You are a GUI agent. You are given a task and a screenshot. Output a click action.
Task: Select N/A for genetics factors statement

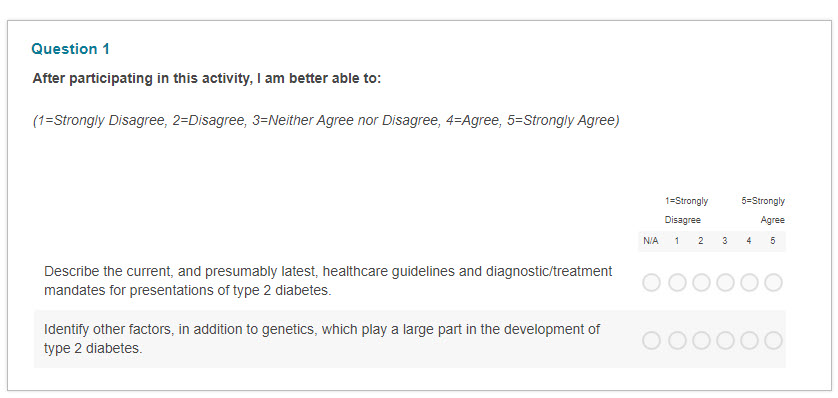(x=651, y=340)
